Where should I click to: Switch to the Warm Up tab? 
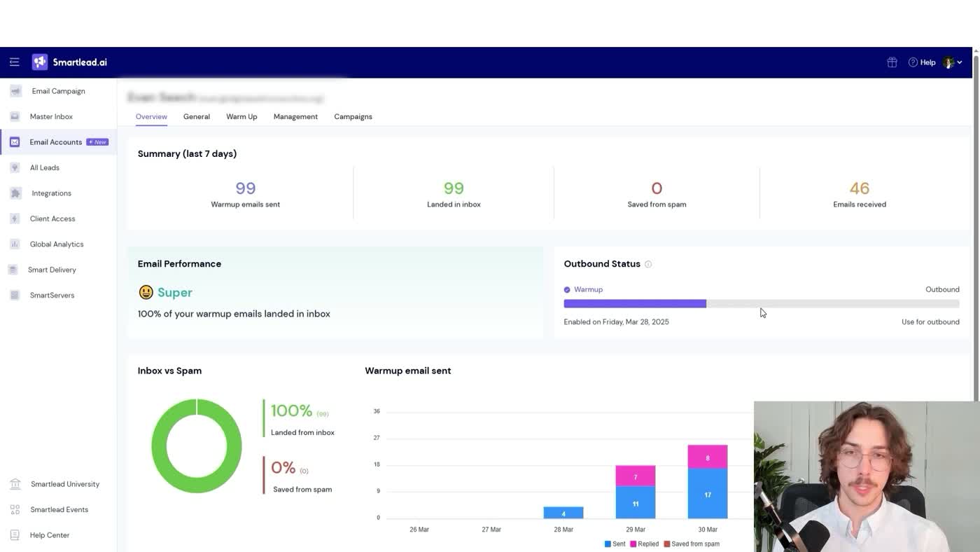[x=241, y=116]
